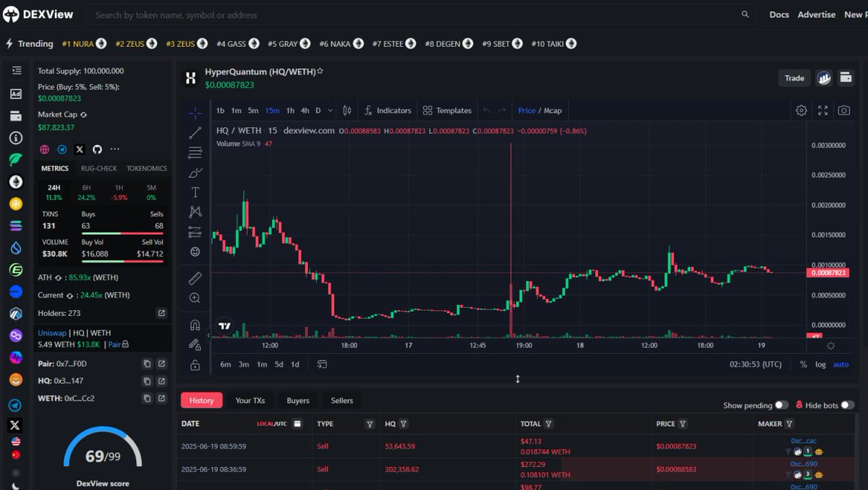Filter the TOTAL column
This screenshot has width=868, height=490.
point(549,424)
